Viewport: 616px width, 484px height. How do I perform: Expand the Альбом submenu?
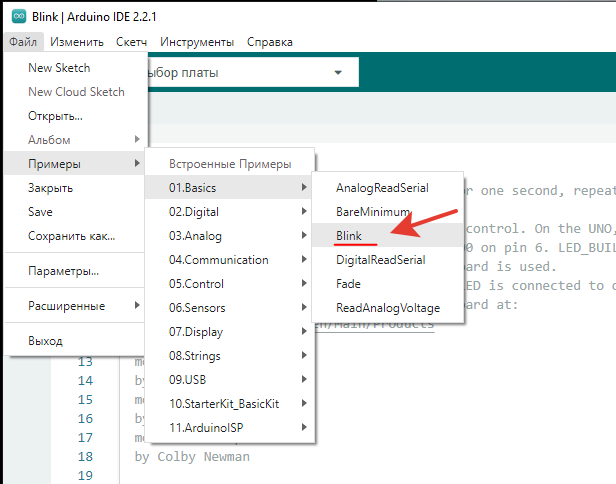click(x=76, y=140)
